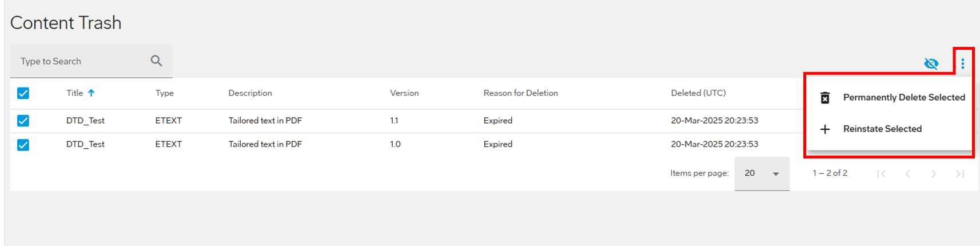Click the search magnifier icon
Screen dimensions: 980x246
156,61
